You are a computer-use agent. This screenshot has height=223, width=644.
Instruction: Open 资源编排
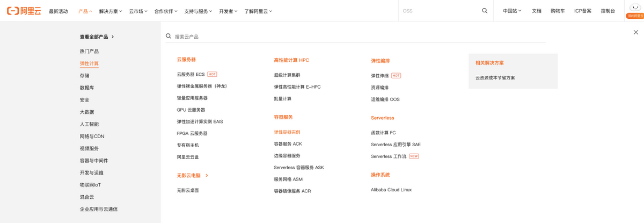pyautogui.click(x=380, y=88)
